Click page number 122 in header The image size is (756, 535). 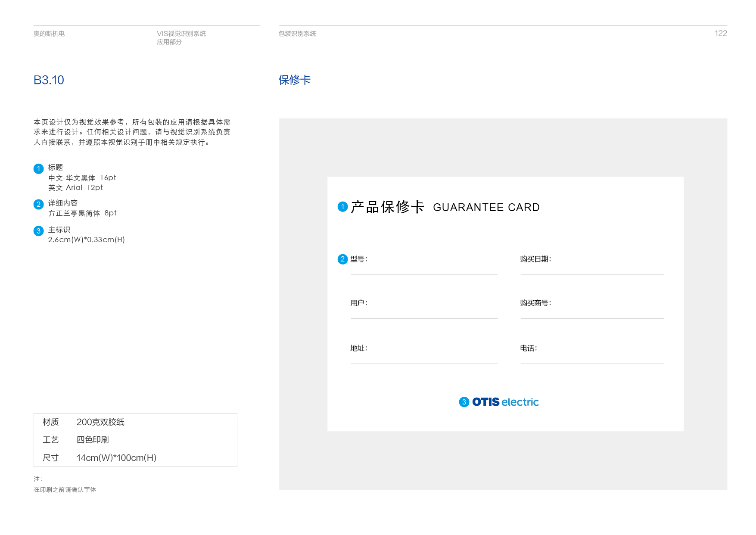tap(720, 34)
